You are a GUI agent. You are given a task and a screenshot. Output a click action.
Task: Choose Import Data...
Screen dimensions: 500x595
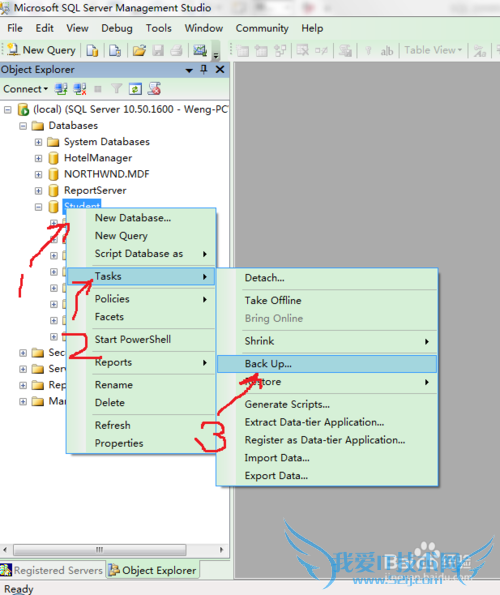[x=327, y=458]
